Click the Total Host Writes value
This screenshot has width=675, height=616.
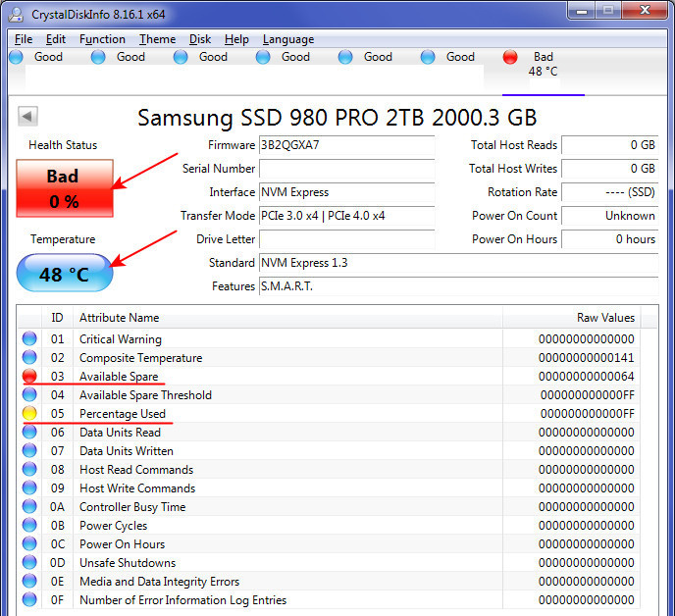pyautogui.click(x=610, y=169)
